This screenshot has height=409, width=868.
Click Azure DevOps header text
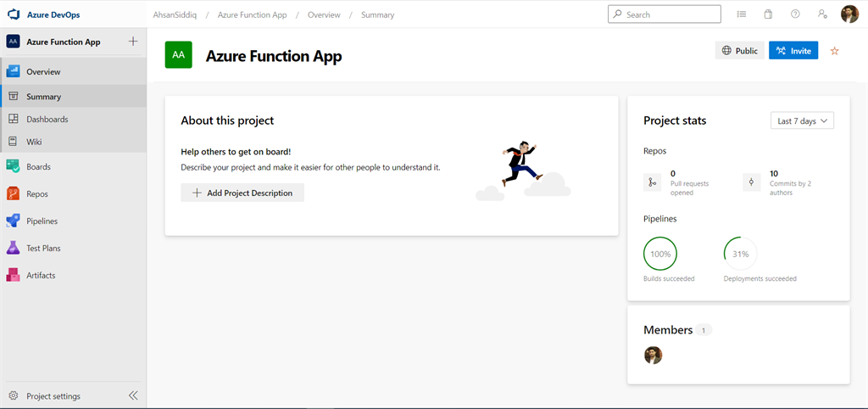click(x=53, y=15)
